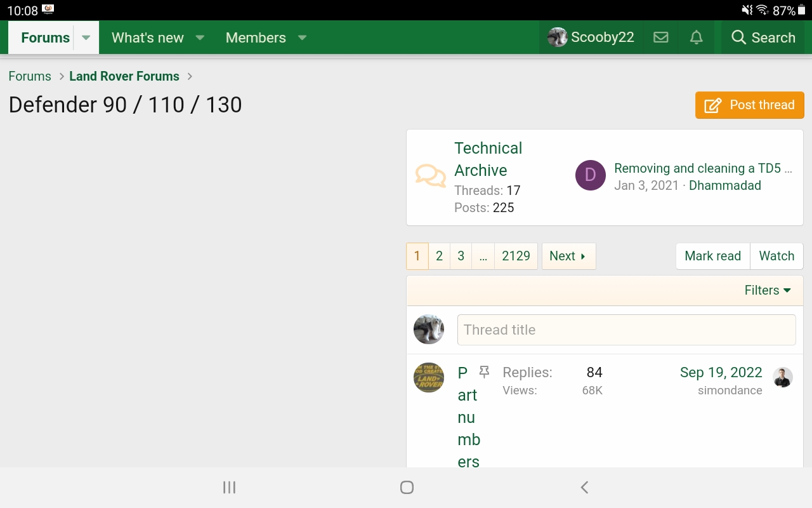
Task: Click the Jan 3, 2021 post date
Action: pos(646,185)
